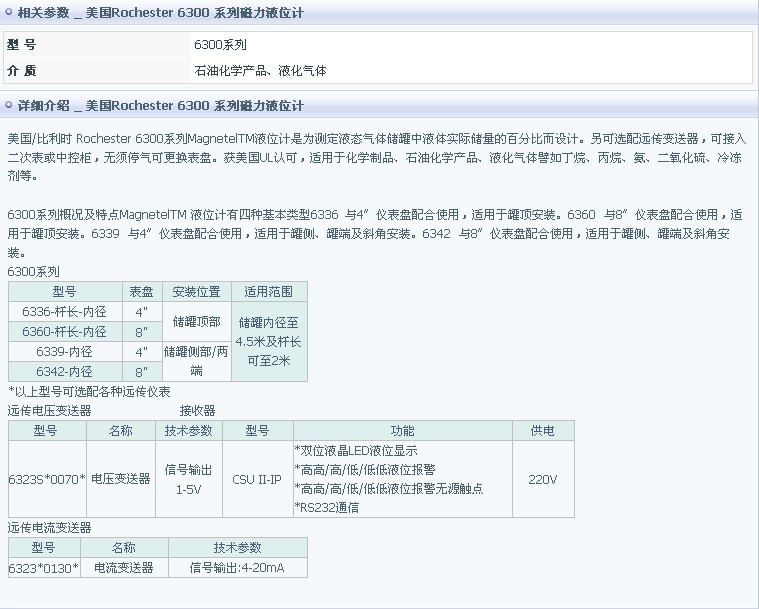Click the bullet icon beside 相关参数 header
This screenshot has height=609, width=759.
(x=8, y=12)
